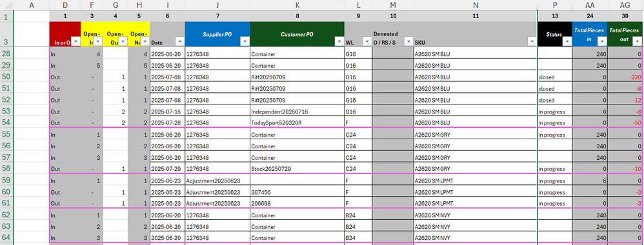Click the black Status header cell
The height and width of the screenshot is (245, 644).
555,34
